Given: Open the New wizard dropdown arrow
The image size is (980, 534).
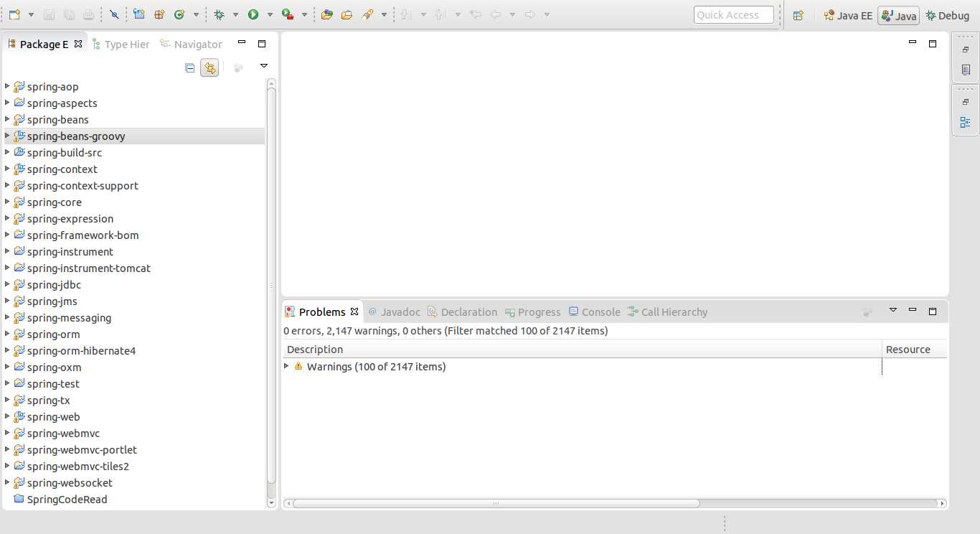Looking at the screenshot, I should (x=31, y=14).
